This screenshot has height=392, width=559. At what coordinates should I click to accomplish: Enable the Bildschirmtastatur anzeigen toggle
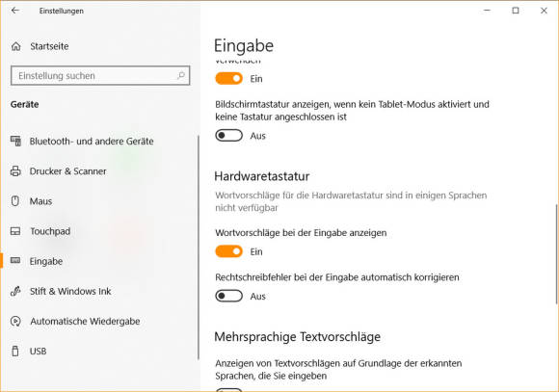coord(228,136)
